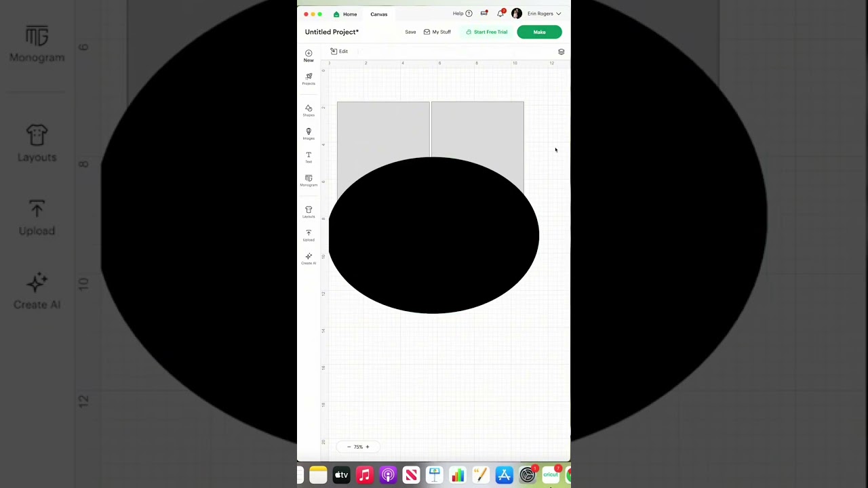
Task: Open App Store in the Dock
Action: tap(504, 475)
